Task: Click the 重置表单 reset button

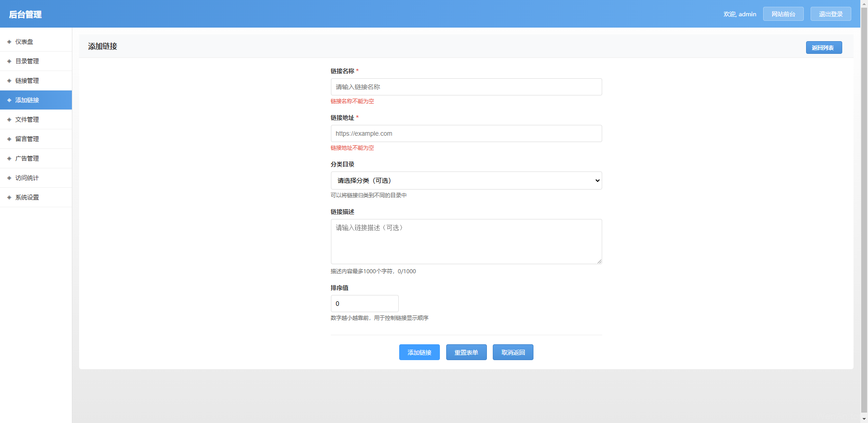Action: coord(466,352)
